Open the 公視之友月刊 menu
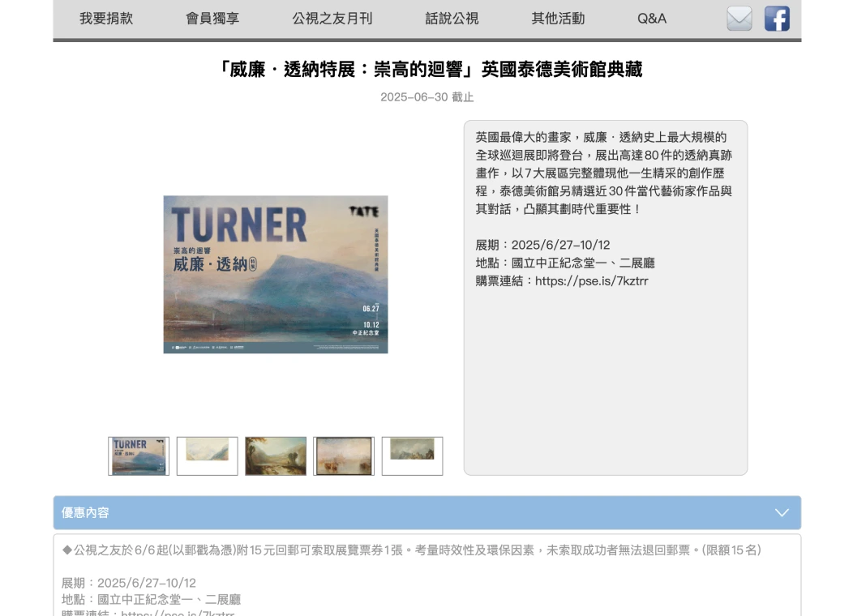853x616 pixels. coord(332,19)
